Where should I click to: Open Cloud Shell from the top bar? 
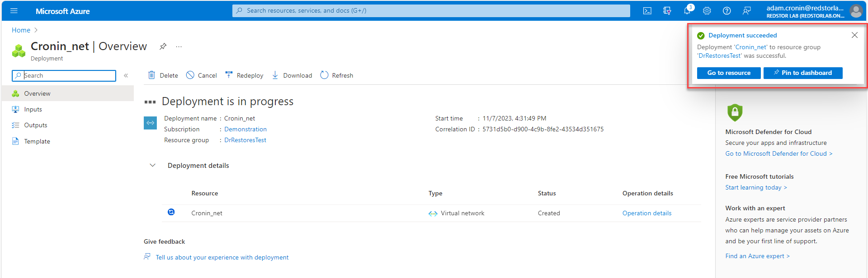pos(647,11)
